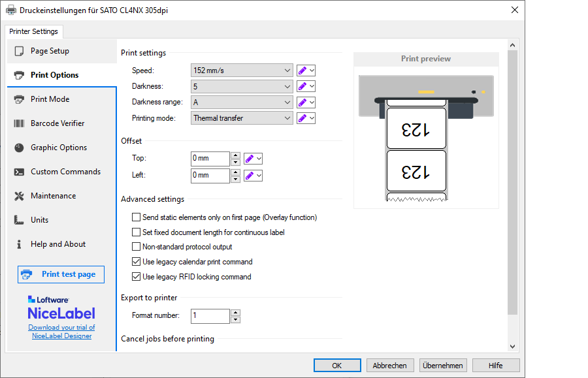This screenshot has height=378, width=588.
Task: Open the Printing mode dropdown Thermal transfer
Action: pos(242,118)
